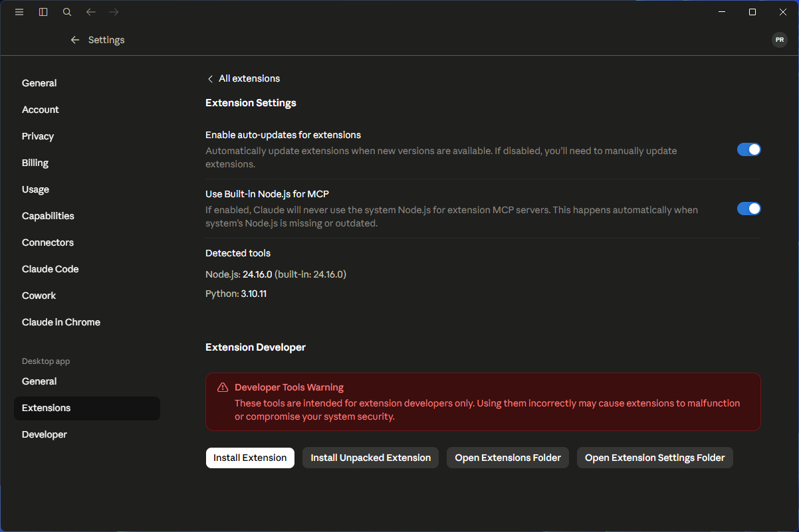Select Claude Code in the sidebar
The width and height of the screenshot is (799, 532).
pyautogui.click(x=87, y=269)
